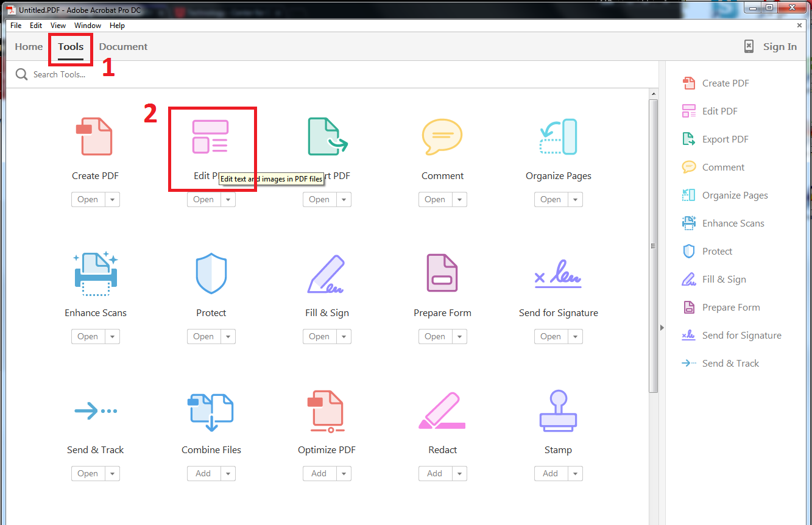Image resolution: width=812 pixels, height=525 pixels.
Task: Click Open button under Create PDF
Action: (x=88, y=200)
